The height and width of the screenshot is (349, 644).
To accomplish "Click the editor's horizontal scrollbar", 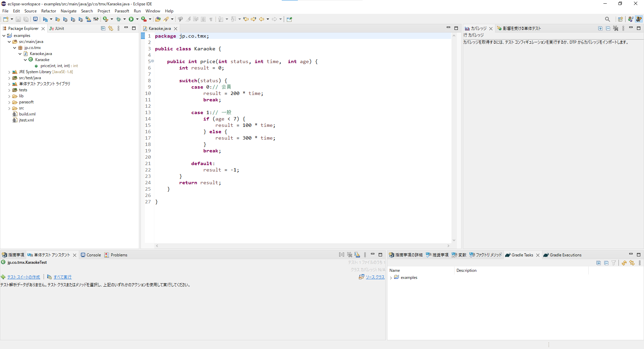I will (302, 246).
